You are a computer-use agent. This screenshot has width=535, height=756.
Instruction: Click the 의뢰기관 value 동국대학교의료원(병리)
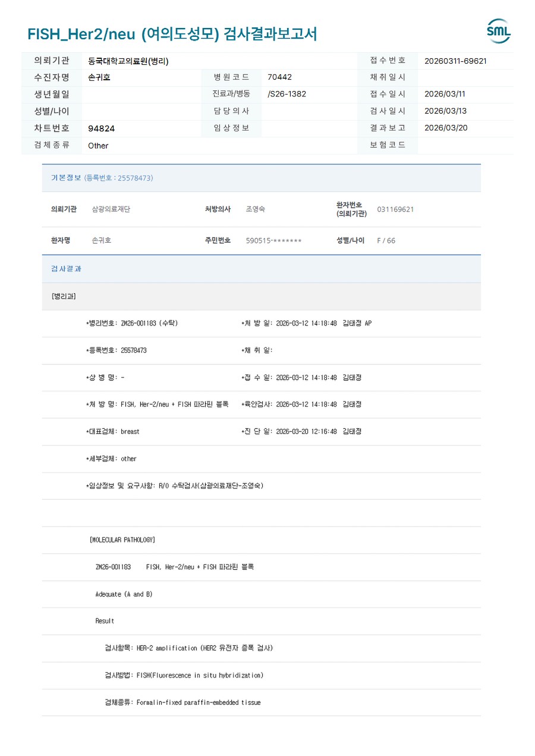(x=128, y=61)
